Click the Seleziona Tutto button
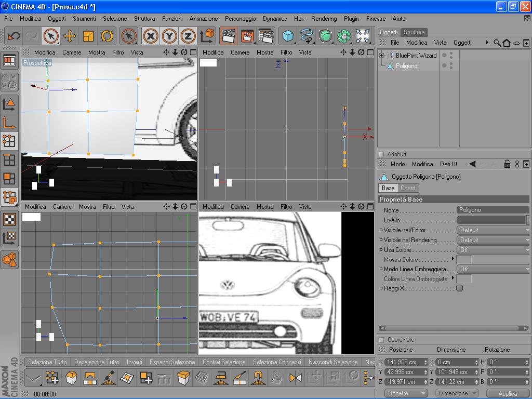532x399 pixels. point(47,362)
